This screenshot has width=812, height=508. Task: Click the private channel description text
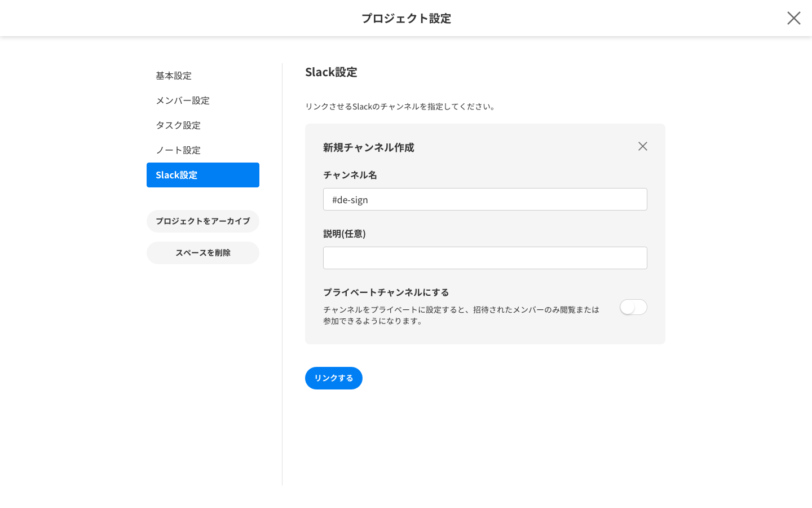[461, 316]
